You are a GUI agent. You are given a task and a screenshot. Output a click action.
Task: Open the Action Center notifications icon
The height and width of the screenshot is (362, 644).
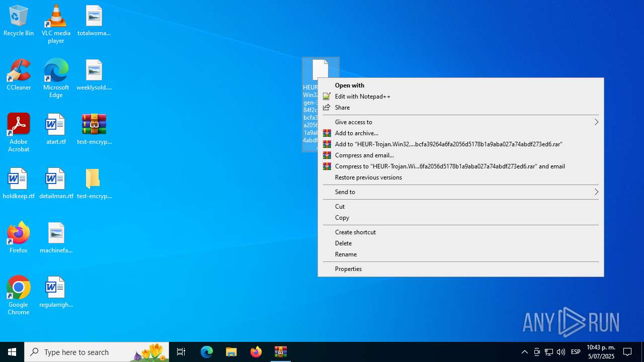pyautogui.click(x=628, y=352)
